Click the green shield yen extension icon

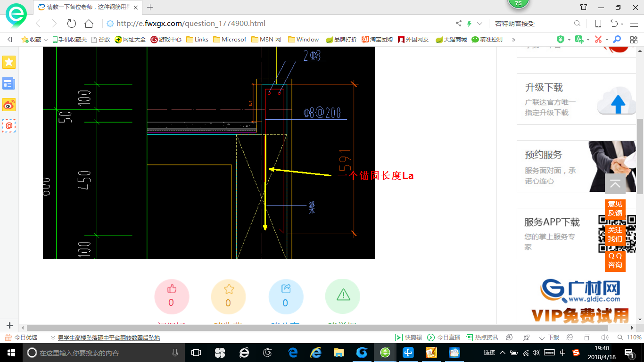point(561,40)
